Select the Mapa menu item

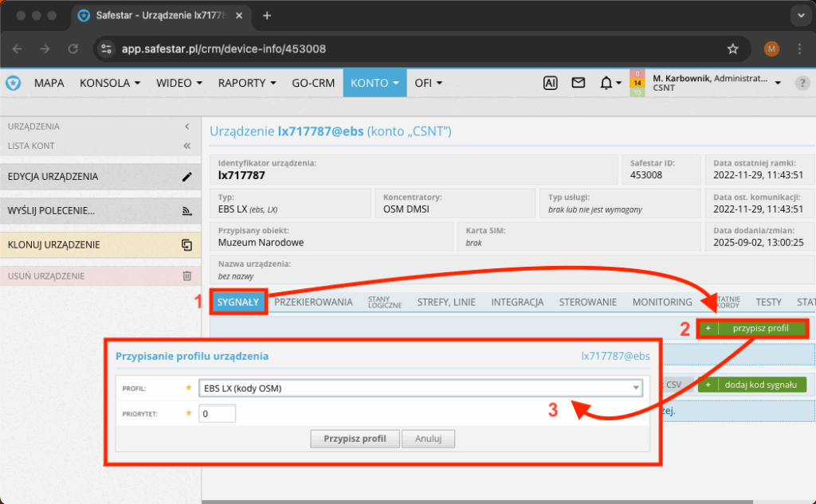pyautogui.click(x=49, y=83)
